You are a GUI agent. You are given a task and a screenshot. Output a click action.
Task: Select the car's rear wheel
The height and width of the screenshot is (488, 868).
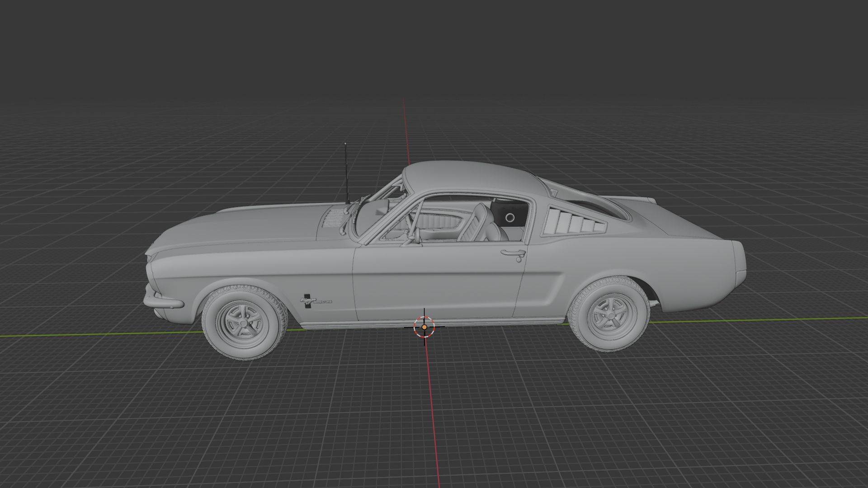(609, 314)
